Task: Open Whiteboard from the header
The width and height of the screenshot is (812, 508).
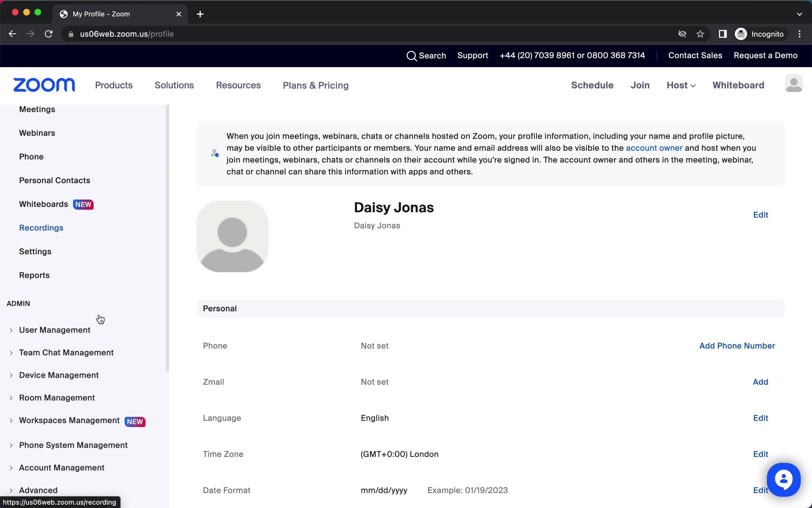Action: click(738, 85)
